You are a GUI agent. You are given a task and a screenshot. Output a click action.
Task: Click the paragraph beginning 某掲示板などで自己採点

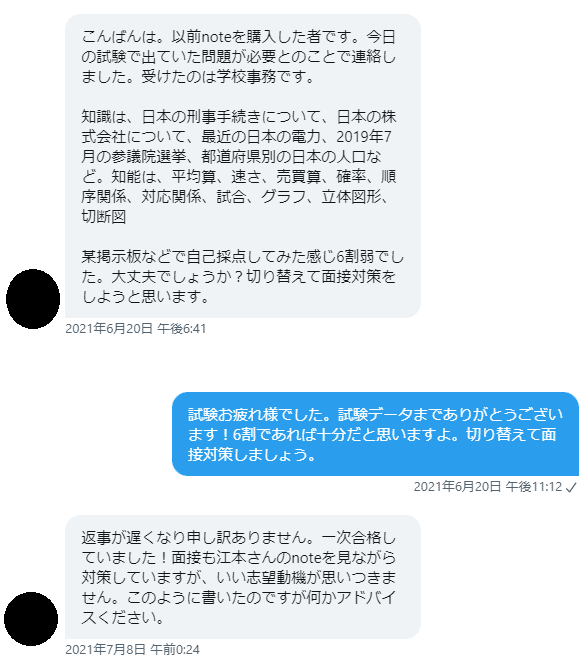(x=242, y=276)
